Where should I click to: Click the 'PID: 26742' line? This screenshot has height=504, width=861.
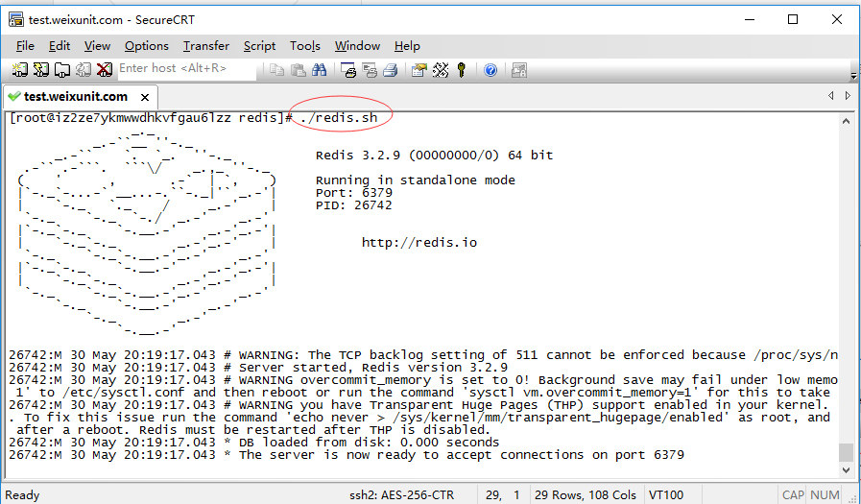(x=353, y=205)
